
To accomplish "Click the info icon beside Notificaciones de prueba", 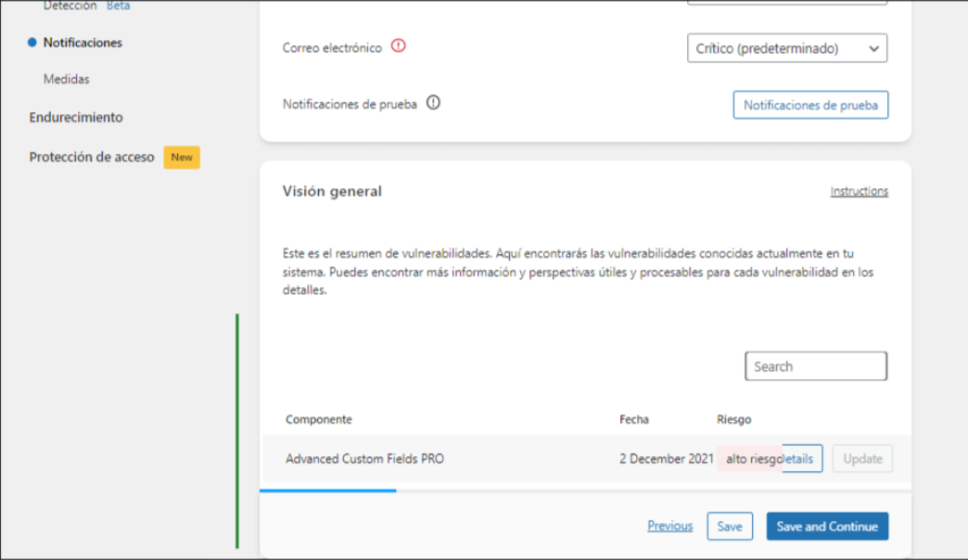I will click(433, 103).
